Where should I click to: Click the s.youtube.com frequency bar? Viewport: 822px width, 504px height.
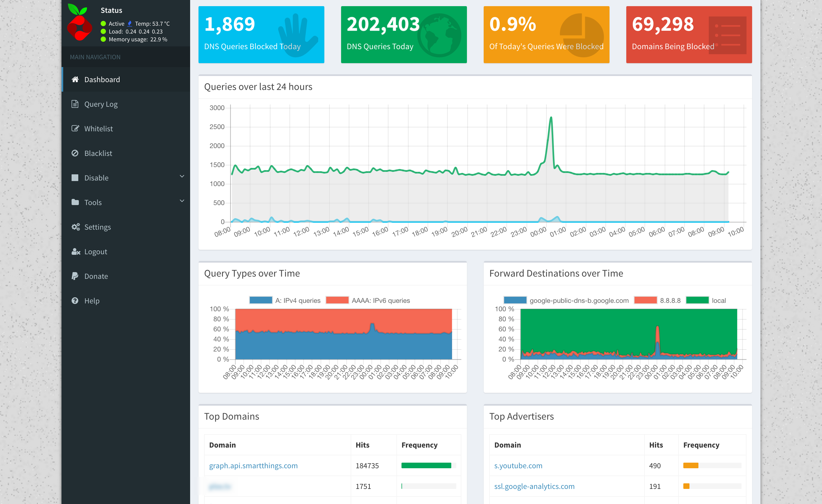tap(712, 466)
